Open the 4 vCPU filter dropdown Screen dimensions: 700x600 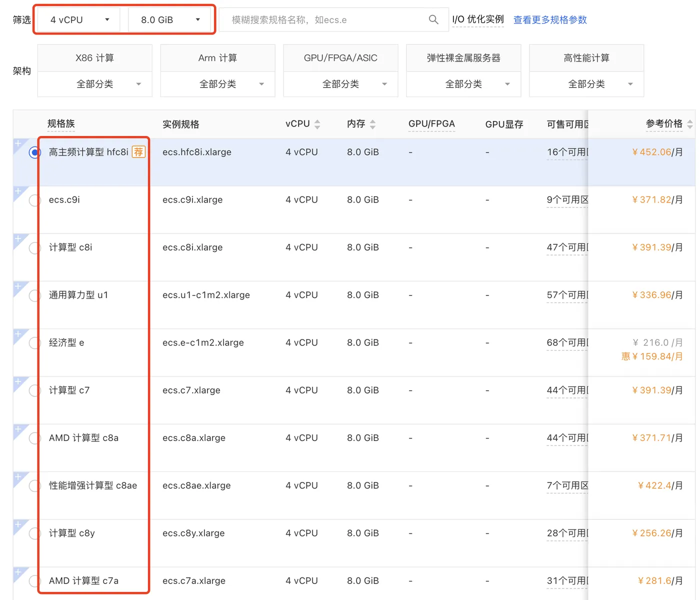79,20
